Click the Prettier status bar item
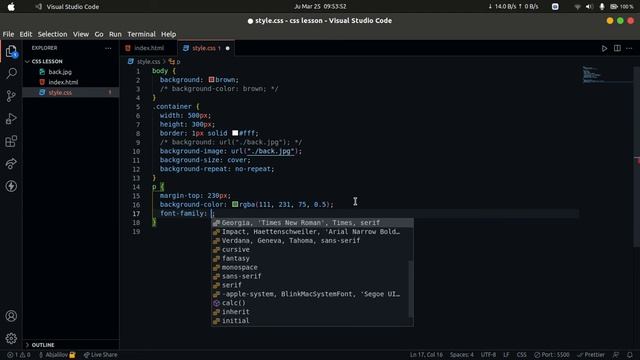The width and height of the screenshot is (640, 360). point(591,355)
